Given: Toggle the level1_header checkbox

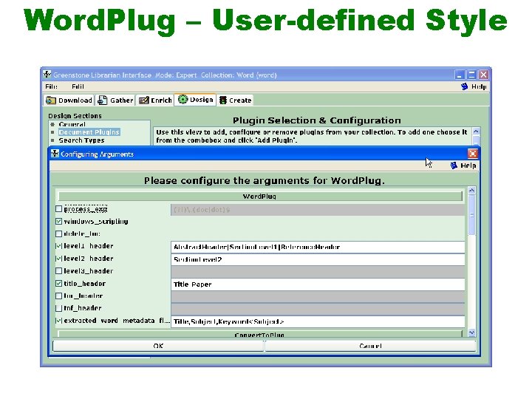Looking at the screenshot, I should click(x=58, y=246).
